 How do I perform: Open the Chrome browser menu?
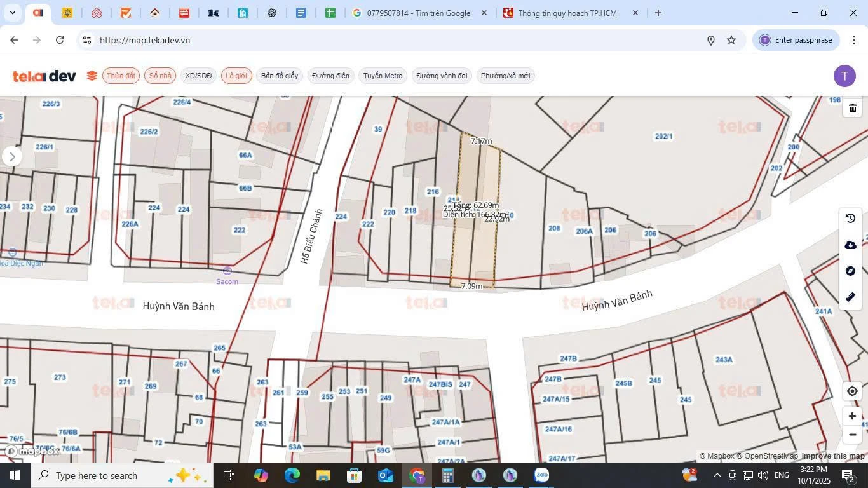coord(855,39)
